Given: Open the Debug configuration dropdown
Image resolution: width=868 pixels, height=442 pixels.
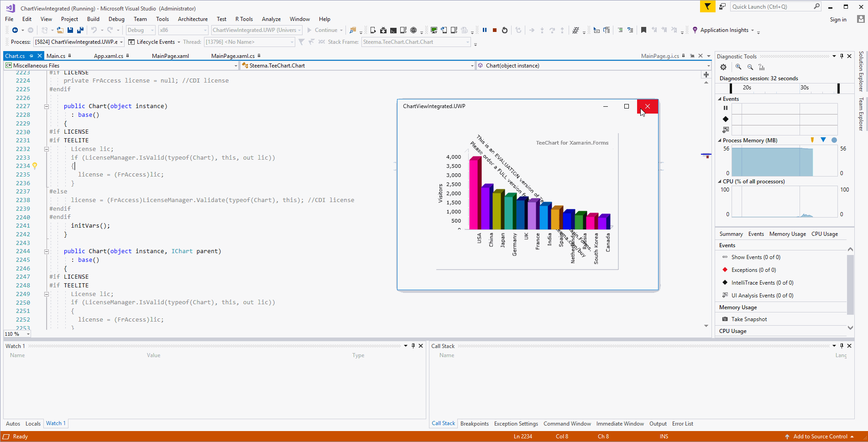Looking at the screenshot, I should pos(141,30).
